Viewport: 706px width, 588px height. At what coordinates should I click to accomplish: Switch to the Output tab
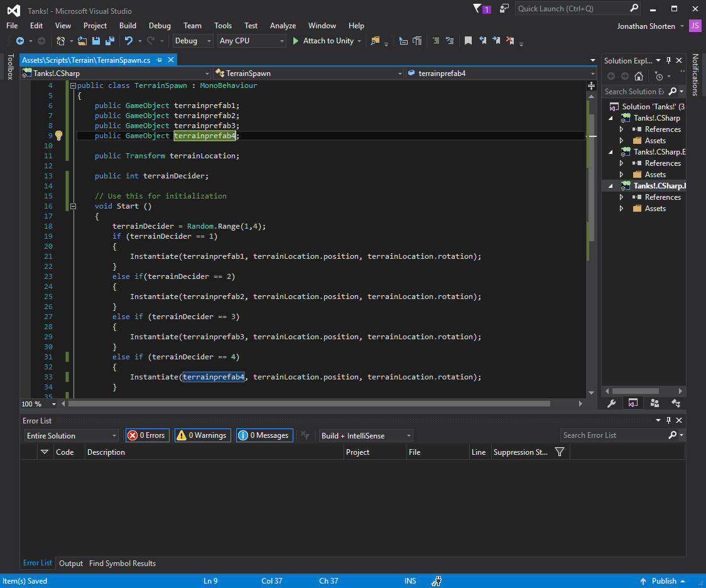[x=71, y=563]
